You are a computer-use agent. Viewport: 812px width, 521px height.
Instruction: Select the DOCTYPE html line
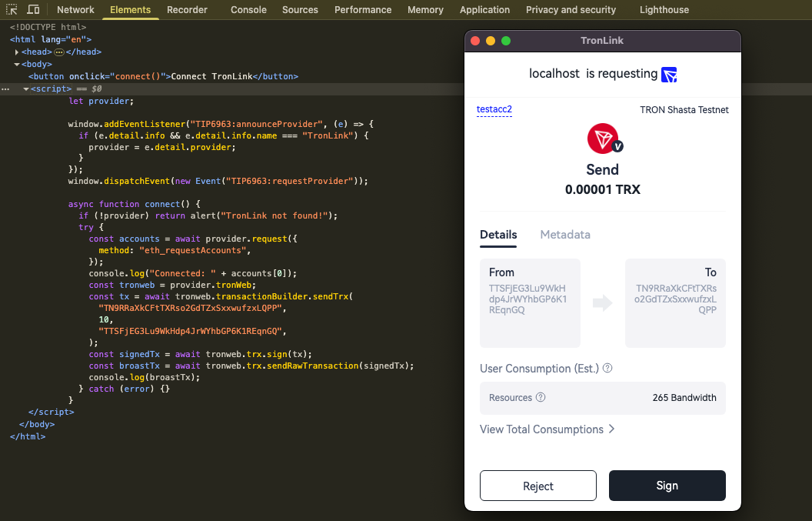(48, 27)
